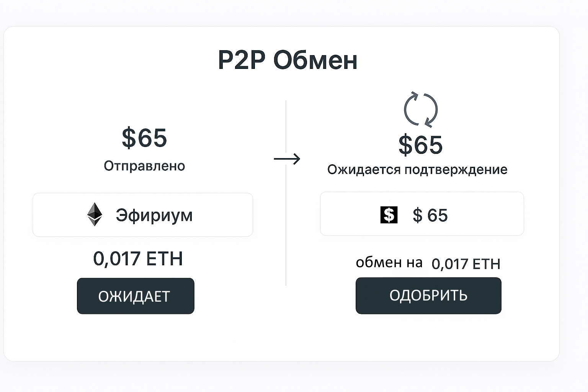The width and height of the screenshot is (588, 392).
Task: Click the "$ 65" text beside dollar icon
Action: click(x=430, y=216)
